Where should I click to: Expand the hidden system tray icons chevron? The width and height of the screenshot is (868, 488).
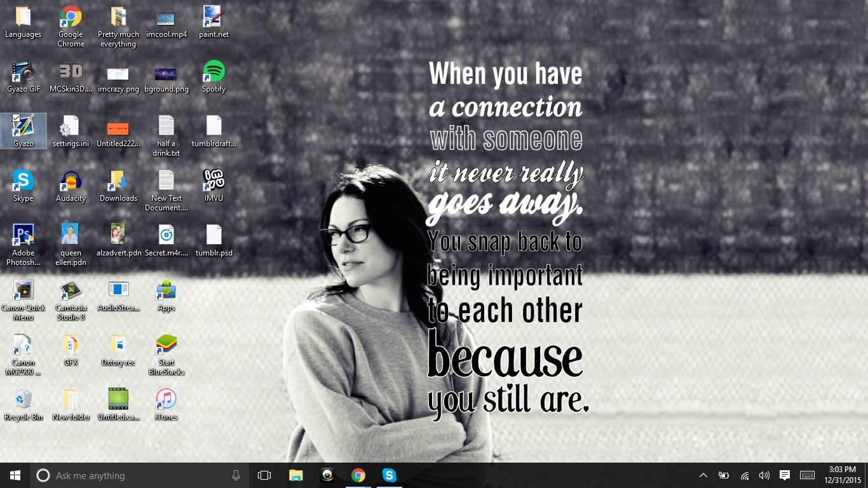tap(703, 475)
